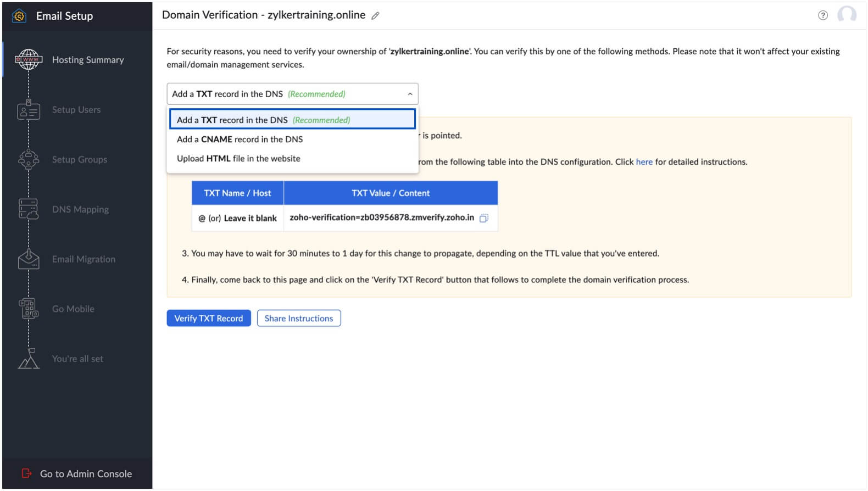868x491 pixels.
Task: Go to Admin Console via sidebar footer
Action: point(85,473)
